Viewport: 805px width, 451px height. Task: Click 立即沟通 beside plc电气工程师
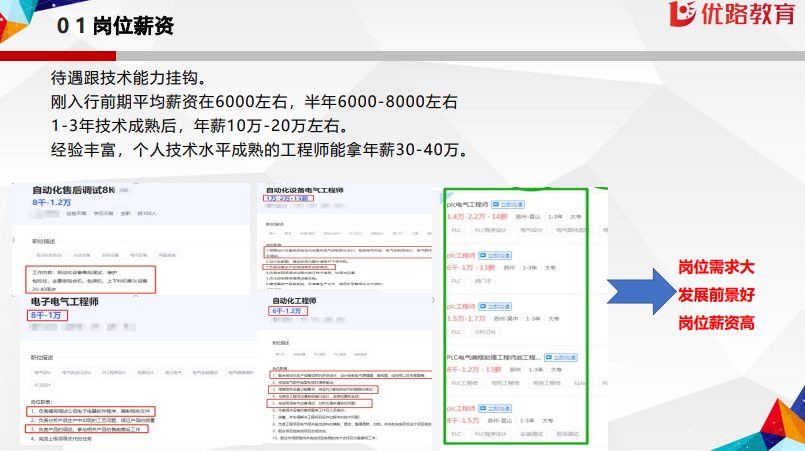click(x=508, y=204)
